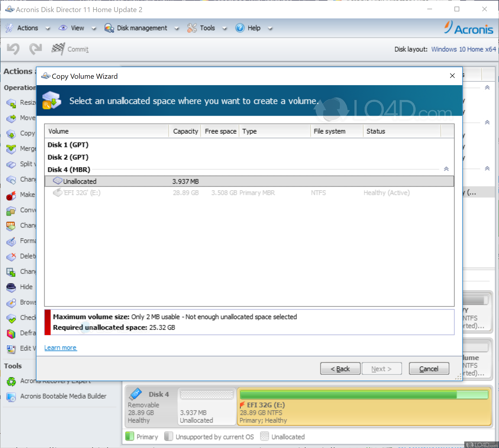The width and height of the screenshot is (499, 448).
Task: Click the Unallocated legend swatch
Action: click(x=264, y=436)
